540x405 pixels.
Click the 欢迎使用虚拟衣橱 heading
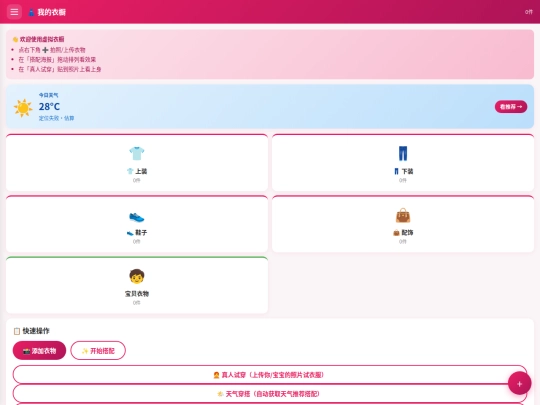(42, 39)
